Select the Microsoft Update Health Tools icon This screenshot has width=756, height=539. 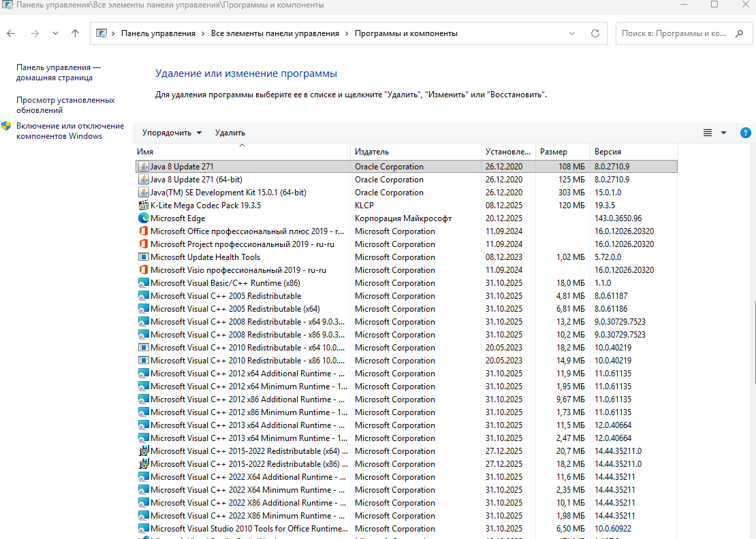143,257
